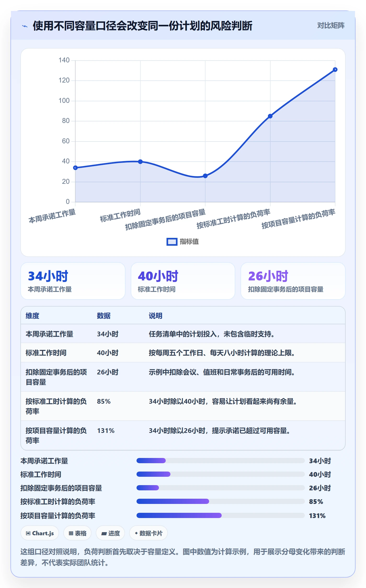Image resolution: width=366 pixels, height=588 pixels.
Task: Click the 40小时 cell in the table
Action: coord(108,353)
